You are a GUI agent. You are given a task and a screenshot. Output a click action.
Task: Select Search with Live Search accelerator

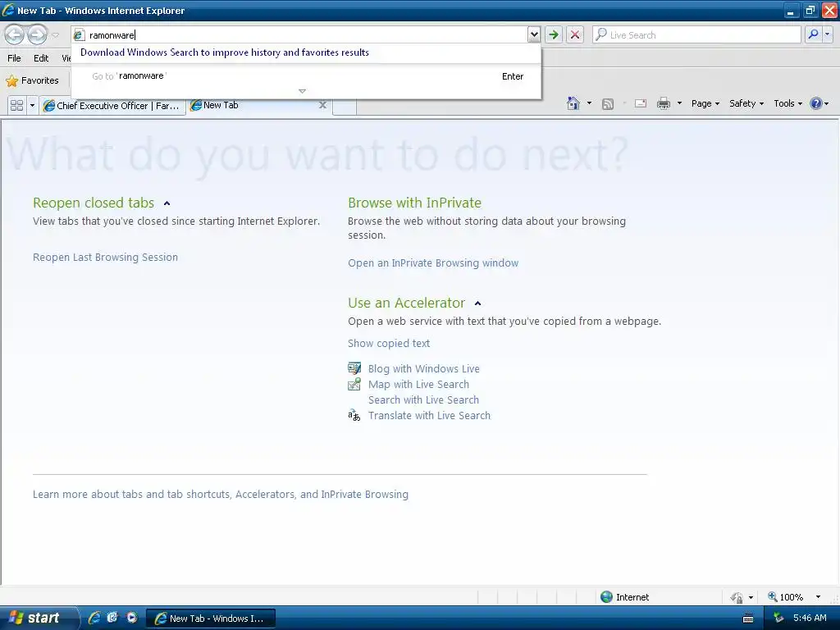[x=423, y=399]
